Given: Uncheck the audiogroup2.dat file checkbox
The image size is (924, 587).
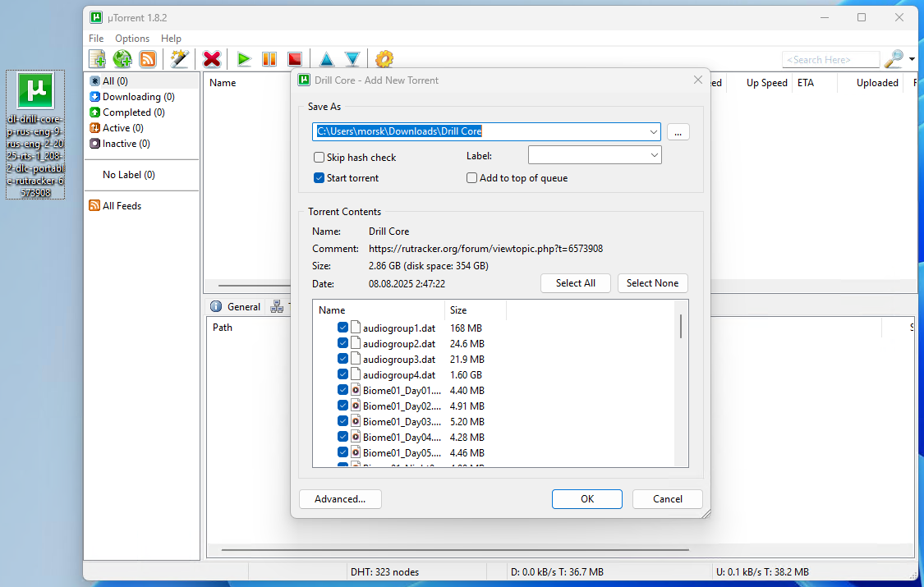Looking at the screenshot, I should coord(342,343).
